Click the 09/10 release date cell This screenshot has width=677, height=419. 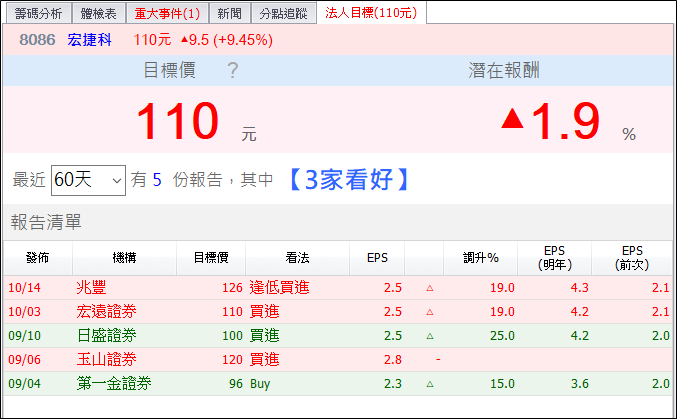[25, 336]
